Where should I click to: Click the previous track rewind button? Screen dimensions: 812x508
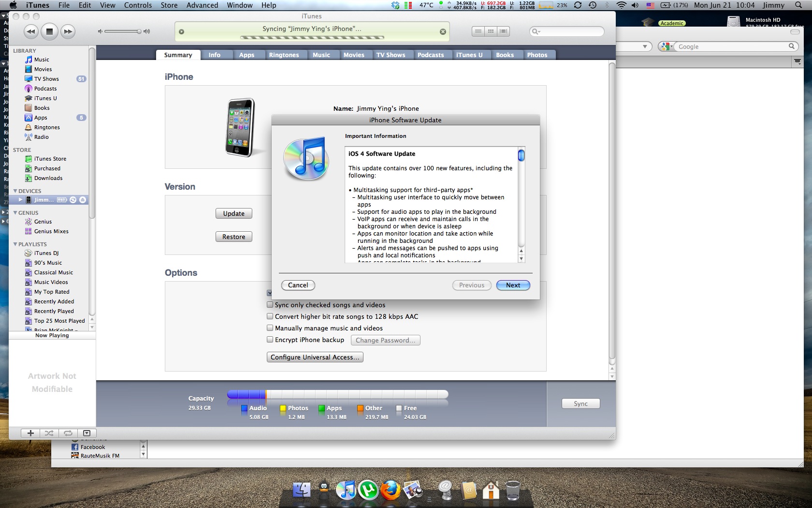pos(31,31)
